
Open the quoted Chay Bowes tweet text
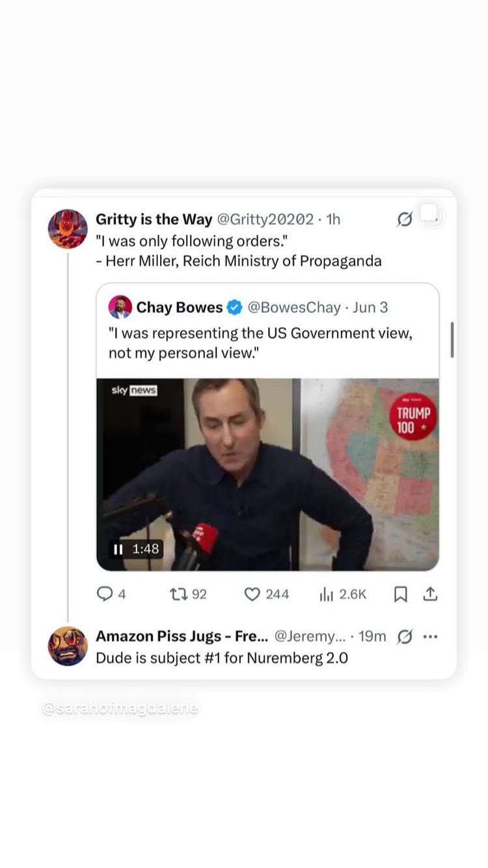261,343
